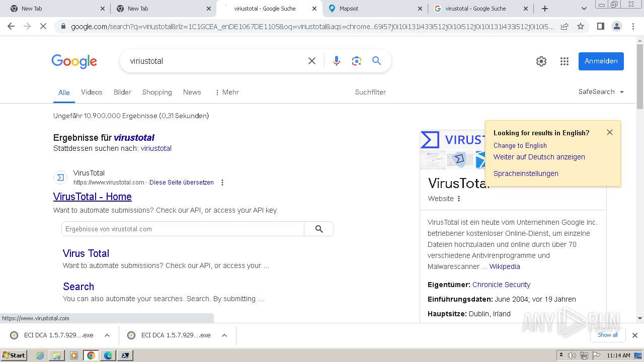The height and width of the screenshot is (362, 644).
Task: Open File Explorer from the taskbar
Action: coord(57,355)
